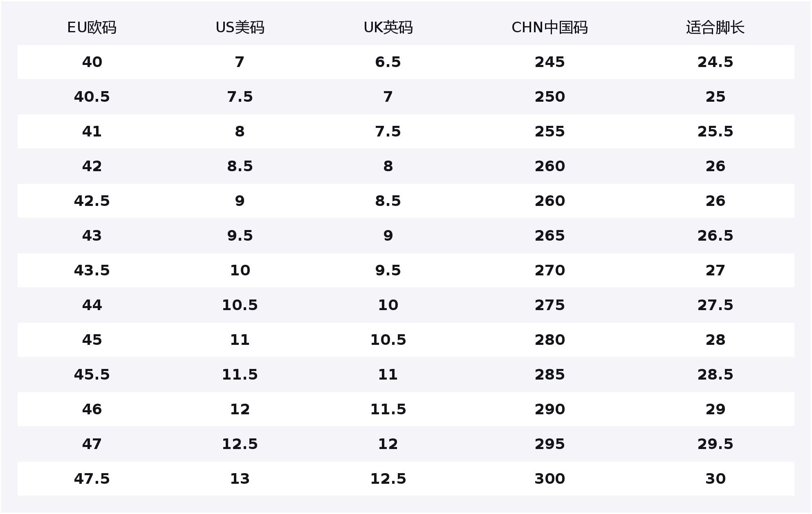Select CHN size 265 cell
812x514 pixels.
tap(550, 236)
